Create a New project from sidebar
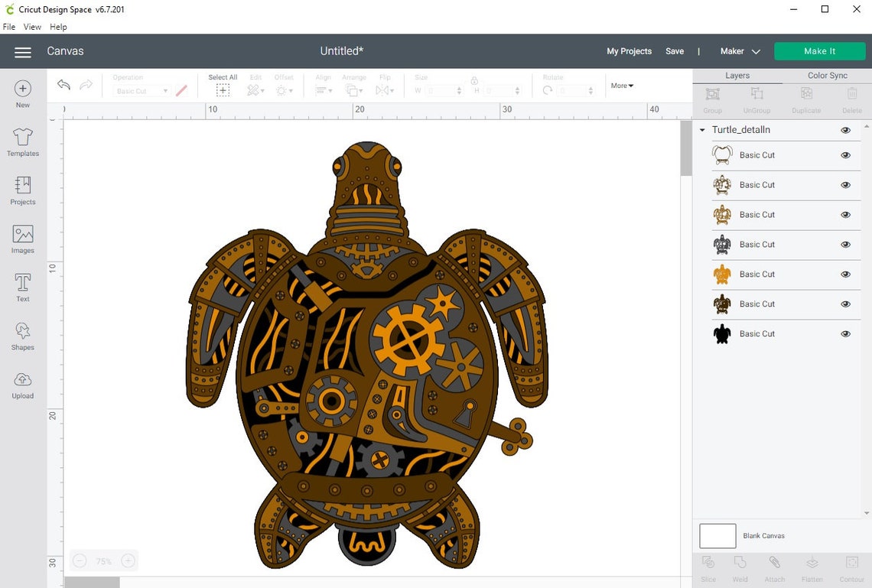Viewport: 872px width, 588px height. click(23, 94)
